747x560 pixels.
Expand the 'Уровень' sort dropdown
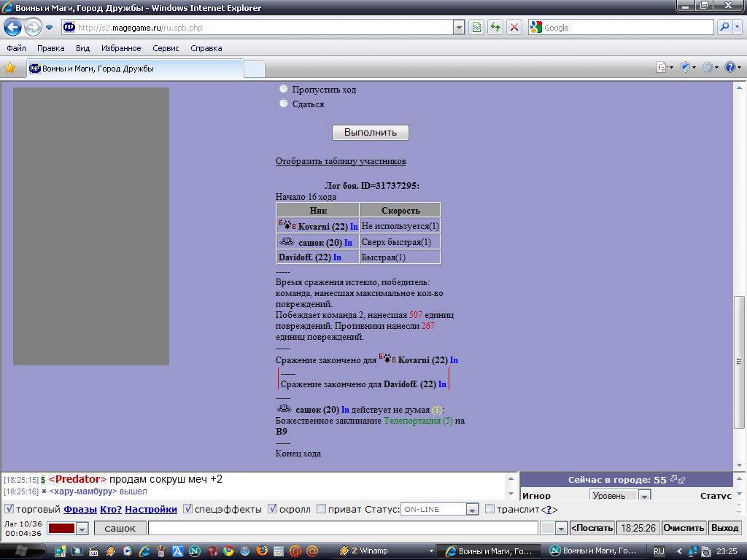tap(644, 496)
